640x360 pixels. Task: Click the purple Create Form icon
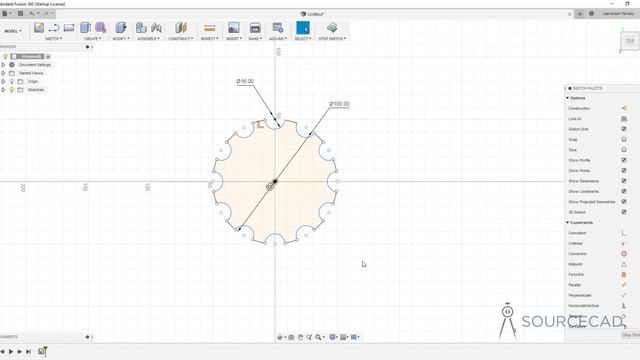pyautogui.click(x=100, y=28)
